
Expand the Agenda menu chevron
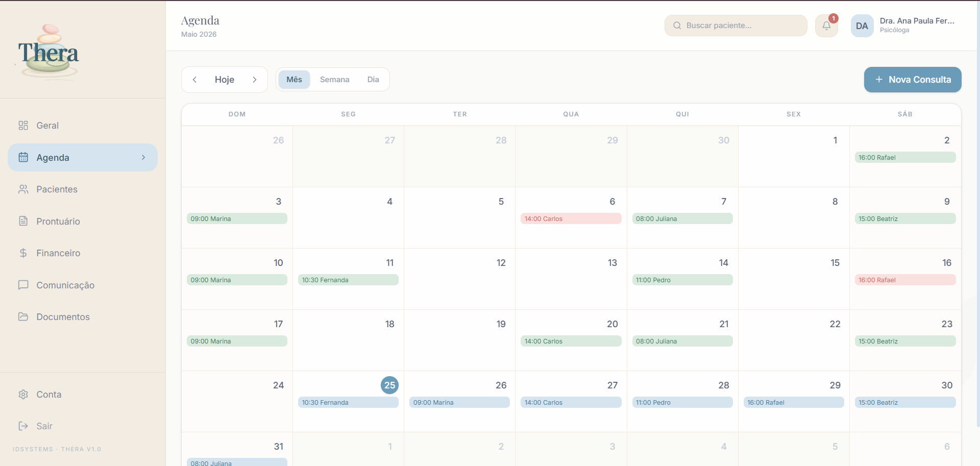(x=143, y=157)
